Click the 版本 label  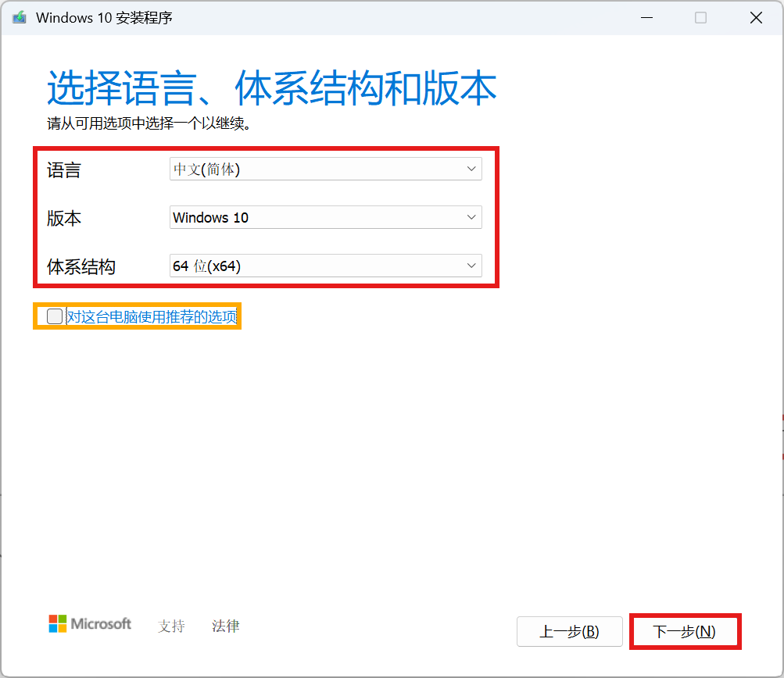coord(64,219)
